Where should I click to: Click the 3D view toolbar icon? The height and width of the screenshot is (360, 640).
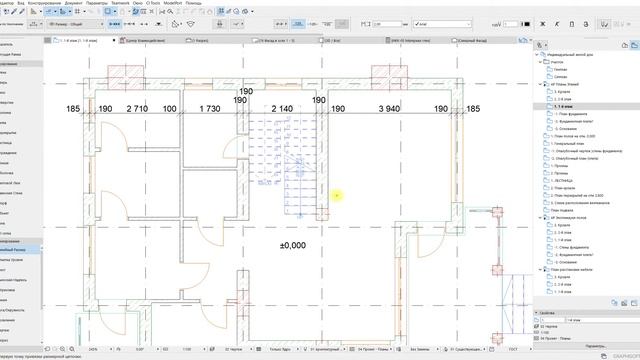tap(245, 11)
